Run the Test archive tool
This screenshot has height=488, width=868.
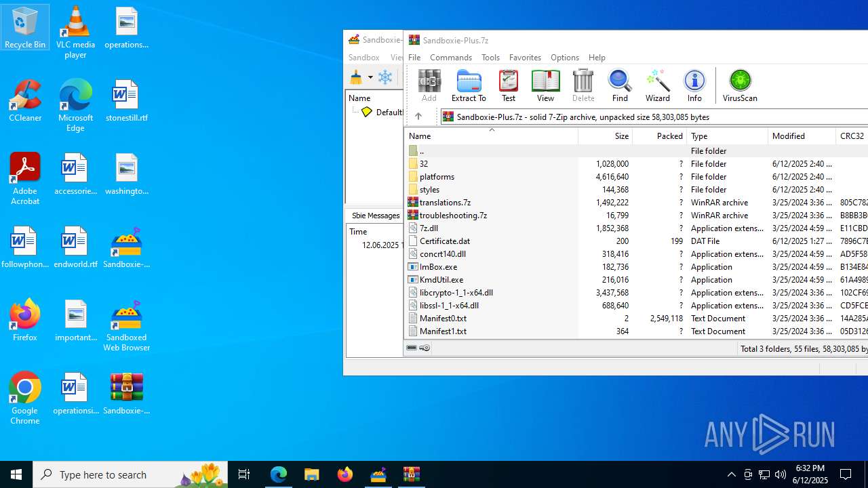(509, 85)
